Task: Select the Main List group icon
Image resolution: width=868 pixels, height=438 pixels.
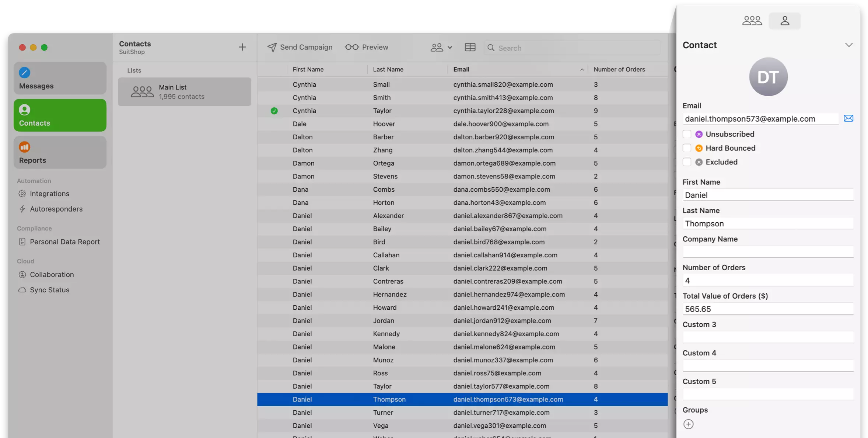Action: pyautogui.click(x=142, y=91)
